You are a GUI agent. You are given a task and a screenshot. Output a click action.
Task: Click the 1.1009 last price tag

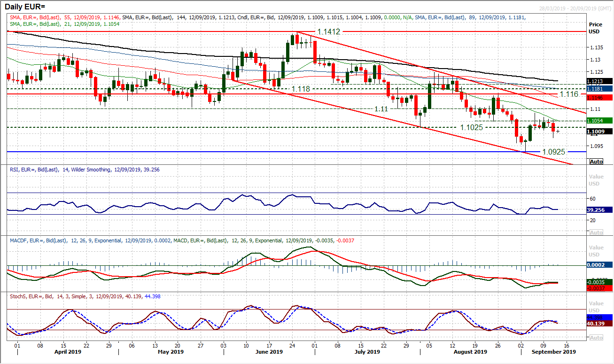600,132
